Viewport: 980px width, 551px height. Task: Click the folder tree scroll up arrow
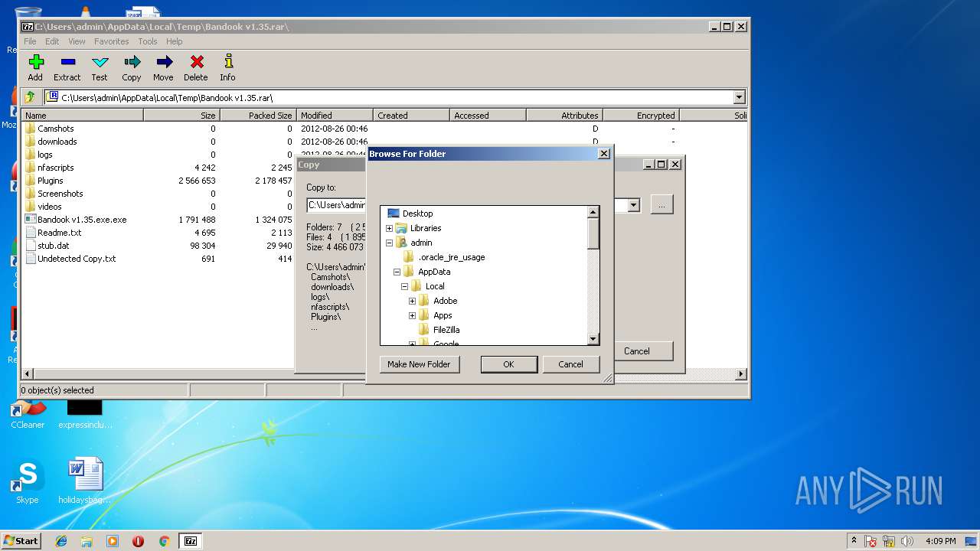593,212
